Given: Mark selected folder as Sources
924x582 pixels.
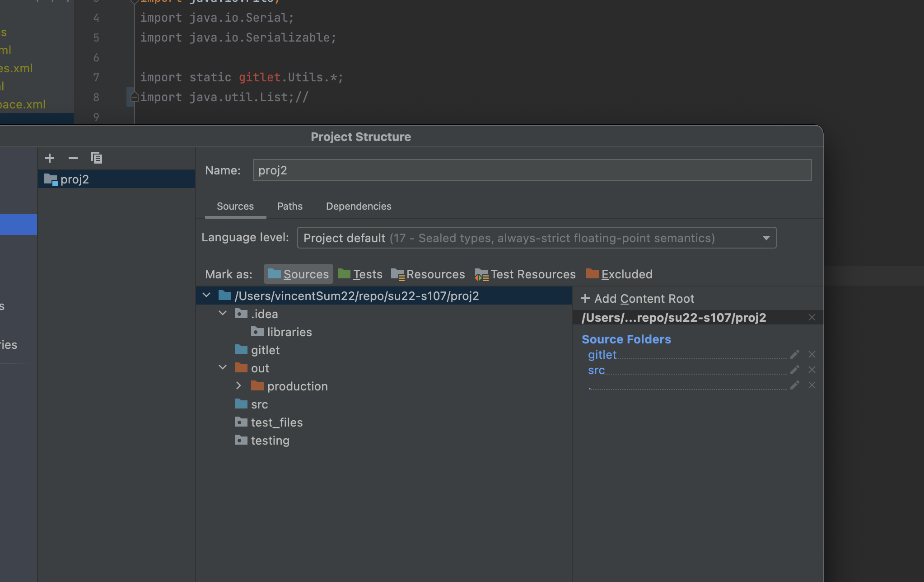Looking at the screenshot, I should (x=299, y=274).
